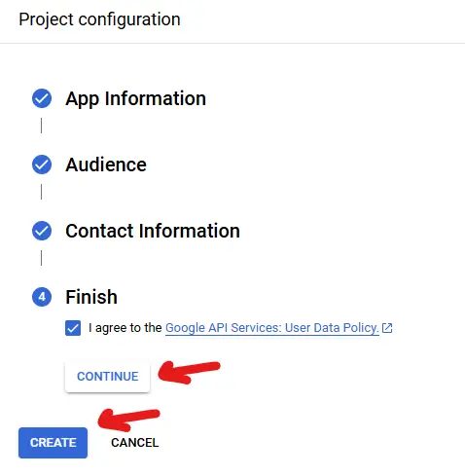The image size is (465, 476).
Task: Click the red arrow pointing at CREATE
Action: point(128,420)
